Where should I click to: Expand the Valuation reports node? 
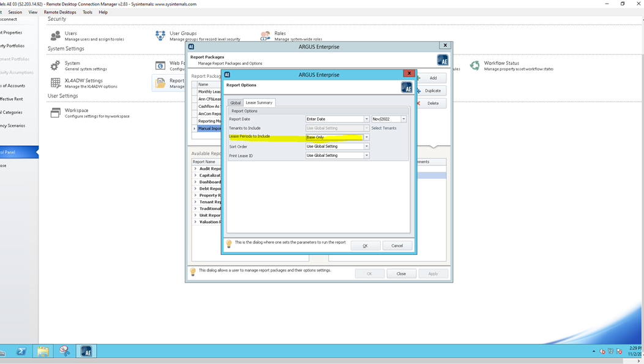[x=195, y=222]
